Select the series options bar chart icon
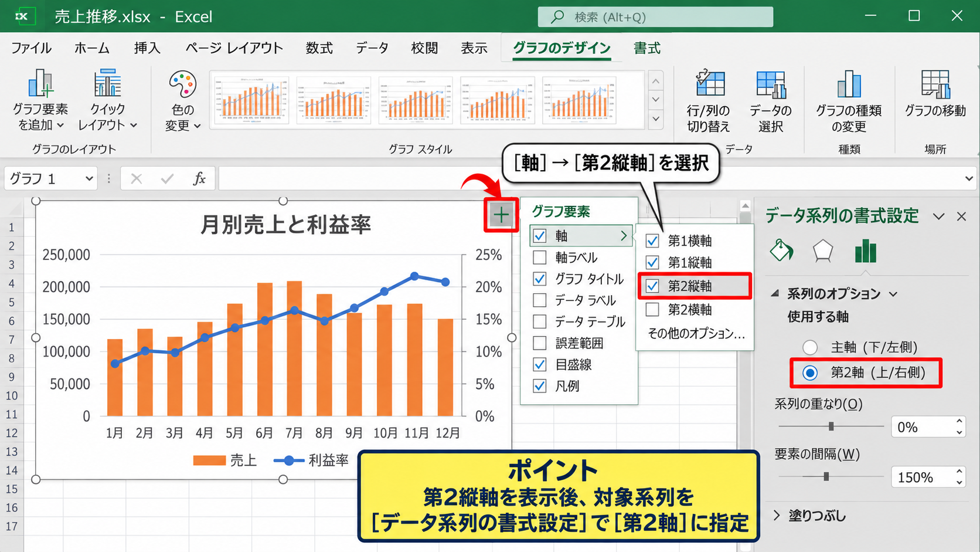The width and height of the screenshot is (980, 552). pyautogui.click(x=866, y=250)
